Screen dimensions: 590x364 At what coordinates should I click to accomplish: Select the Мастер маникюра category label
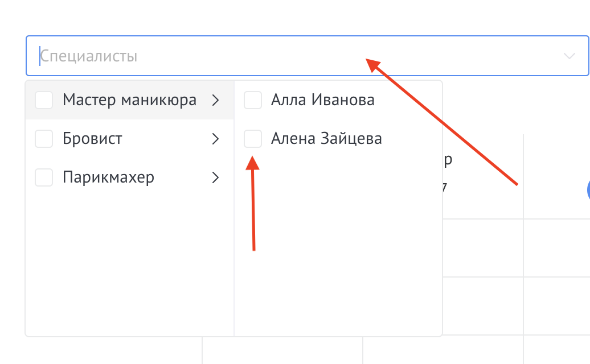129,100
